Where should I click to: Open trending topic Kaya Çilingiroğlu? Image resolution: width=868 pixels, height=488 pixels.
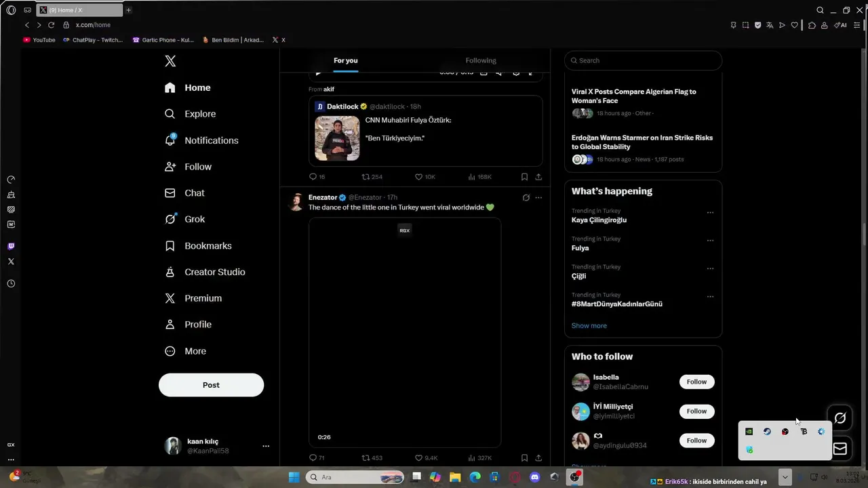tap(599, 220)
